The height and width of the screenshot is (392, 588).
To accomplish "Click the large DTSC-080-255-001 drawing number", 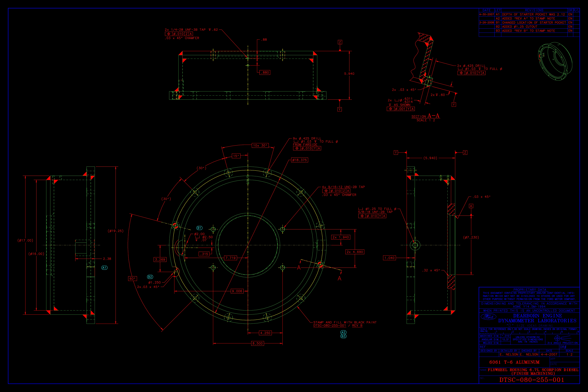I will [x=532, y=380].
